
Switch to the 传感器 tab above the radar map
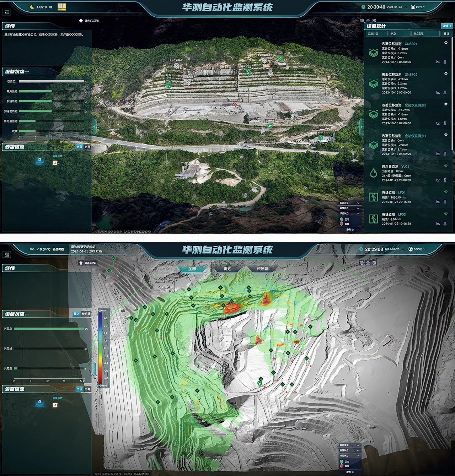[x=262, y=269]
